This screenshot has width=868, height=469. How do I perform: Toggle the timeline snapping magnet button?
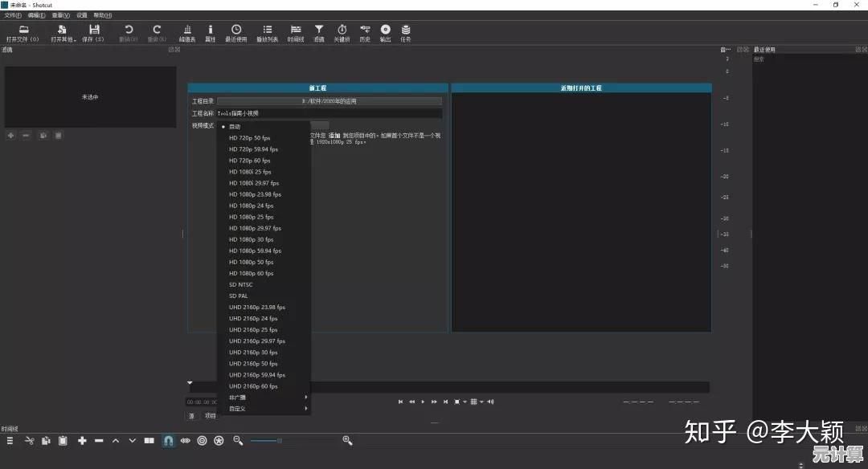[x=168, y=440]
